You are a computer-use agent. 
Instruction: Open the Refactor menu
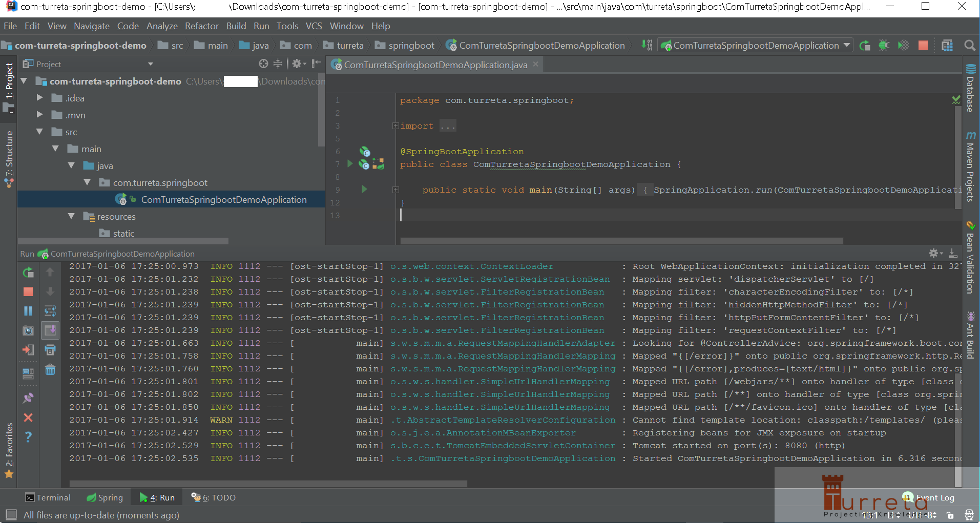point(201,26)
